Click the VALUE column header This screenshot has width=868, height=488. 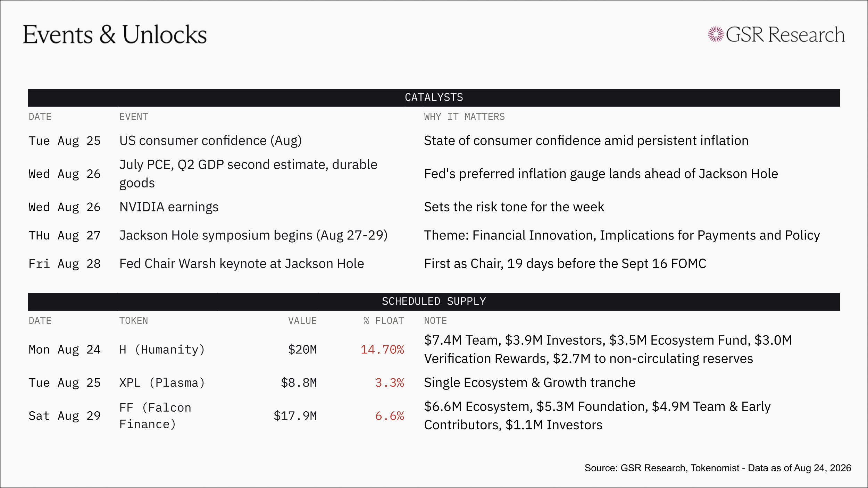pos(302,321)
